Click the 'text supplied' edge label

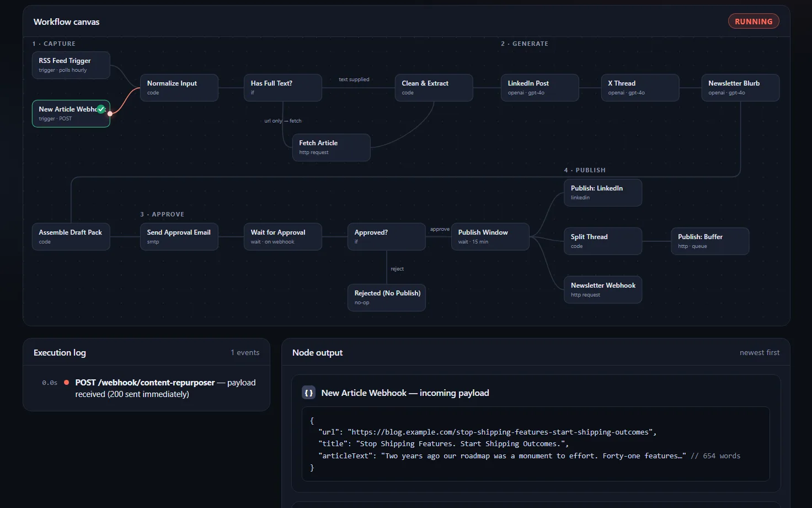[x=354, y=80]
